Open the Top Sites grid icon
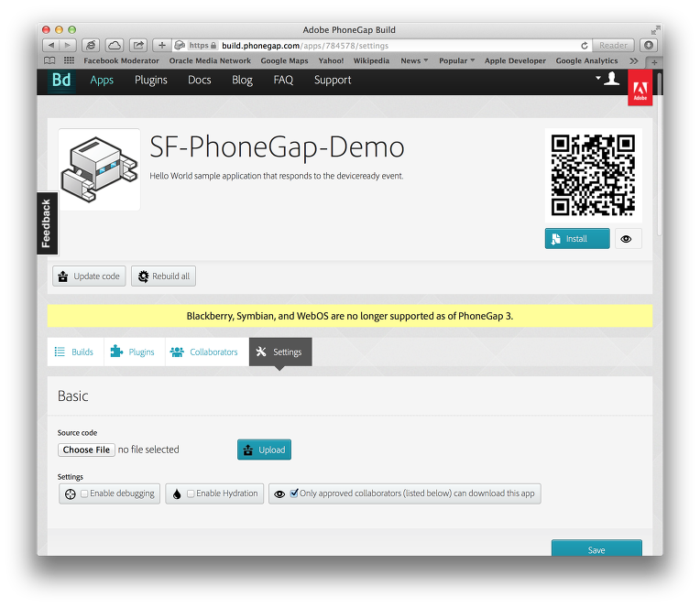This screenshot has width=700, height=607. click(69, 60)
